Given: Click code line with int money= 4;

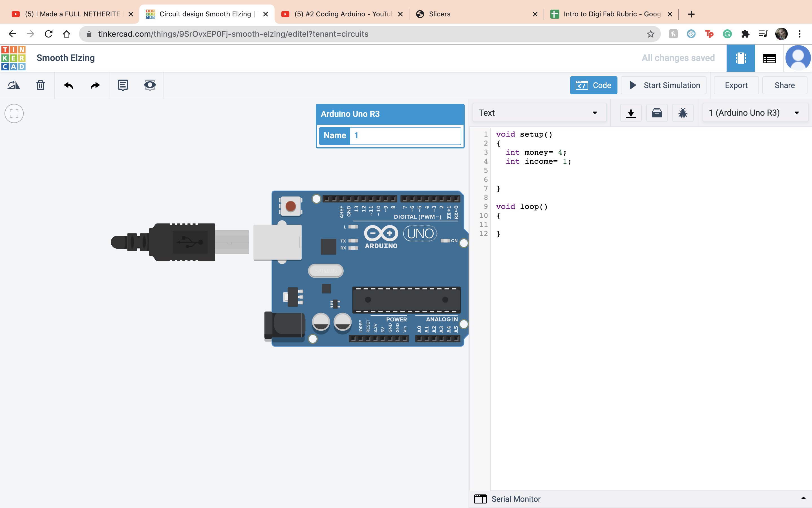Looking at the screenshot, I should (x=536, y=152).
